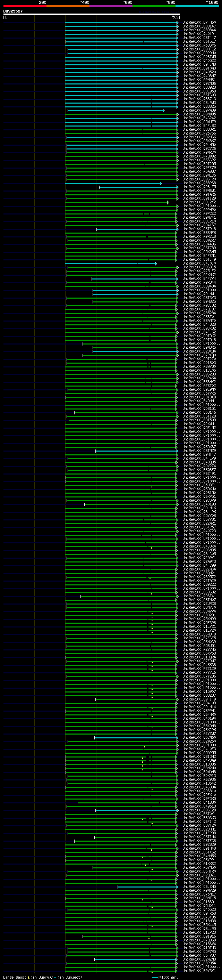The image size is (222, 980).
Task: Click hit label UniRef100_Q08150
Action: pyautogui.click(x=199, y=493)
